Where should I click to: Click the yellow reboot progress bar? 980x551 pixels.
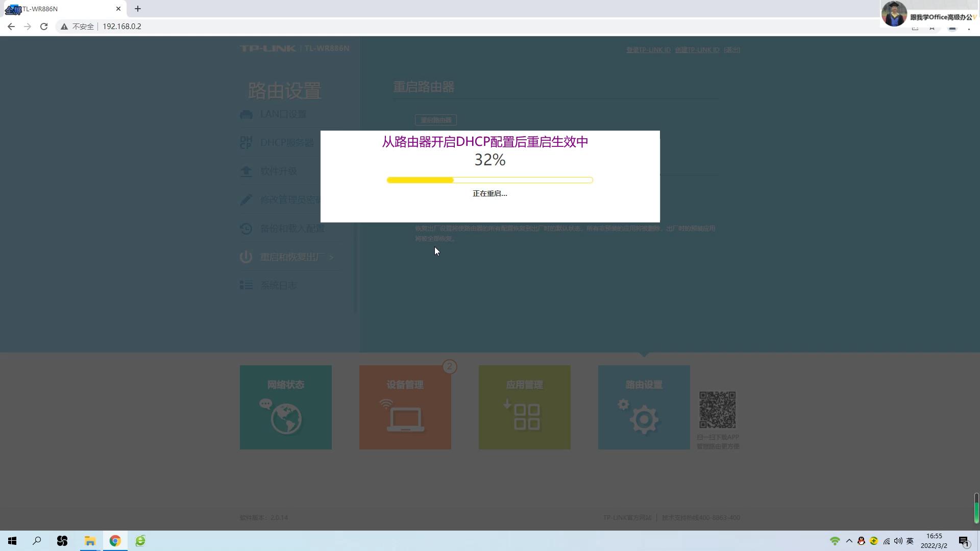click(419, 180)
